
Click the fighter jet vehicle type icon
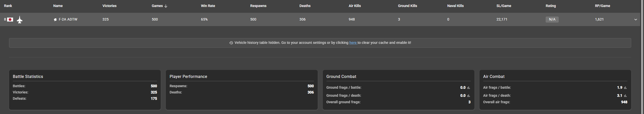pyautogui.click(x=20, y=20)
